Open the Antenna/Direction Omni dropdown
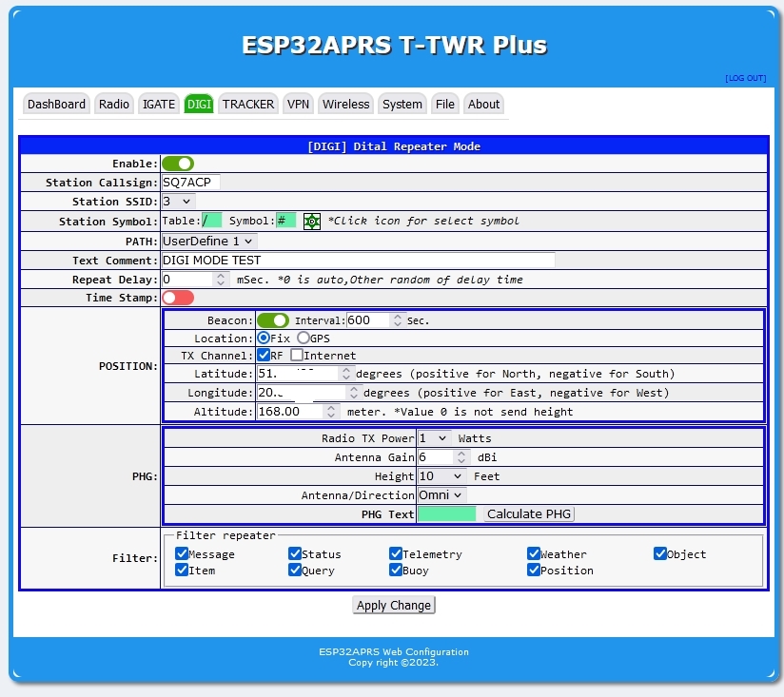Viewport: 784px width, 697px height. coord(442,494)
